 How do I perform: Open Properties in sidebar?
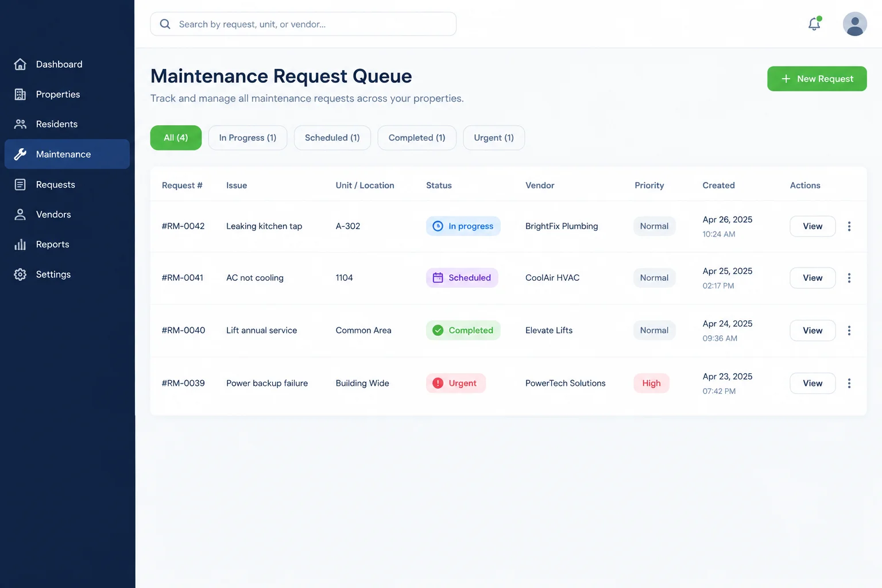(x=67, y=94)
